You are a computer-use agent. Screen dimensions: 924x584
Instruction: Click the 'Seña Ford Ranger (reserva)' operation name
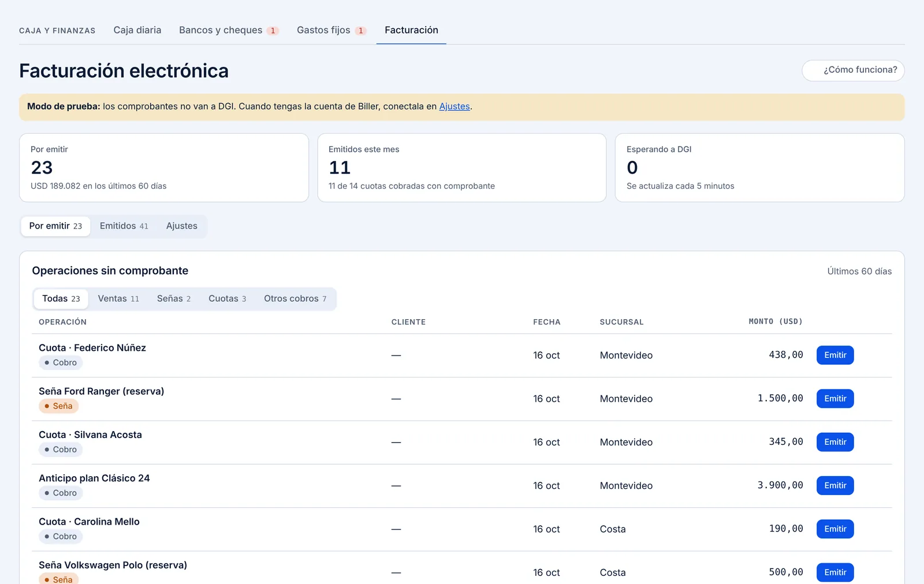click(x=101, y=391)
